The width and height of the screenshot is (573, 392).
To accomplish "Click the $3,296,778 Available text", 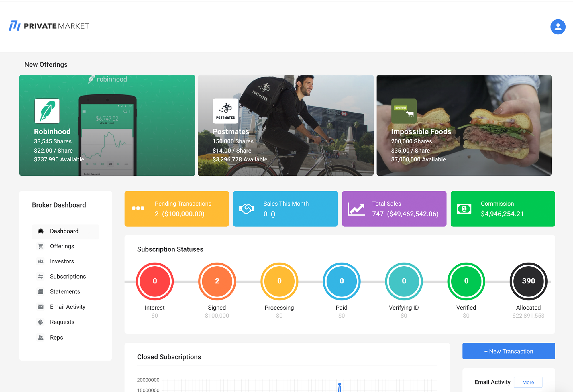I will click(240, 159).
